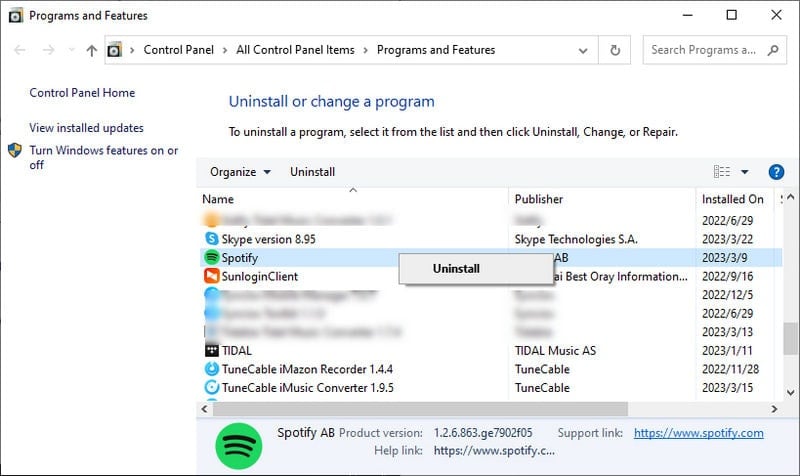Click the 2023/3/22 installed date
The height and width of the screenshot is (476, 800).
coord(727,239)
